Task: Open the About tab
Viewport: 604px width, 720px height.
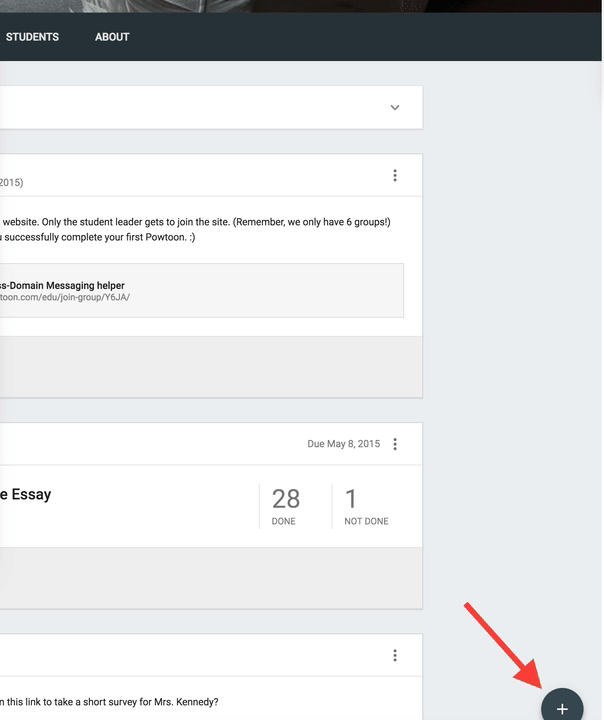Action: (x=112, y=37)
